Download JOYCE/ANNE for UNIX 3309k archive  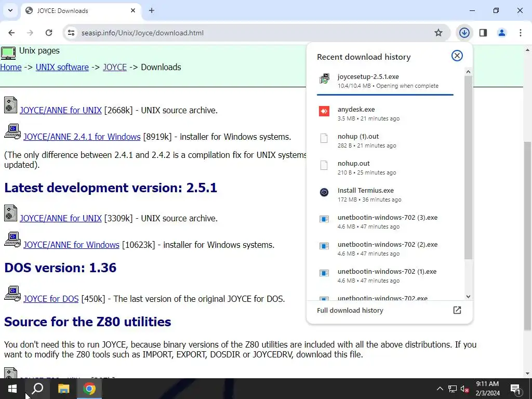(x=61, y=218)
